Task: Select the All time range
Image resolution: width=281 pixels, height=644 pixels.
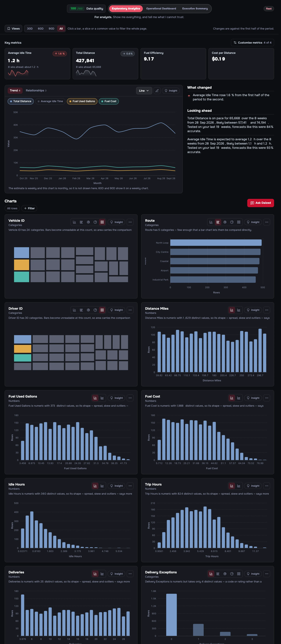Action: (x=61, y=29)
